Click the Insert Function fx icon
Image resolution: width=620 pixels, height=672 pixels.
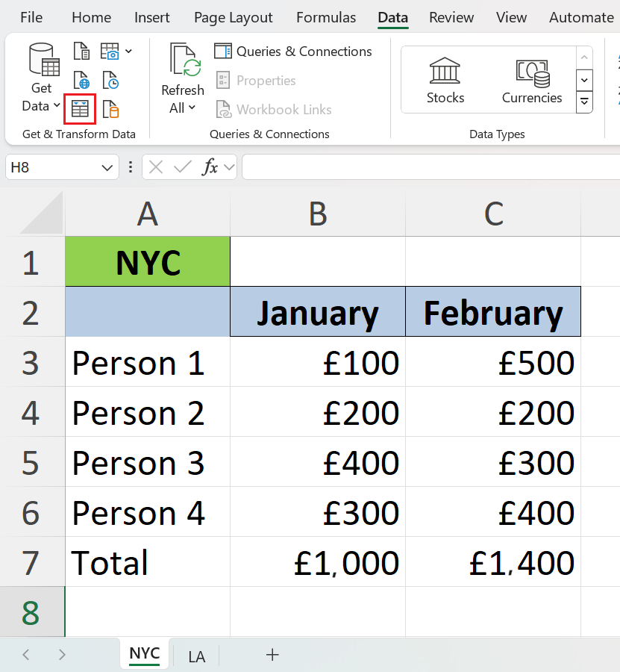[x=211, y=167]
